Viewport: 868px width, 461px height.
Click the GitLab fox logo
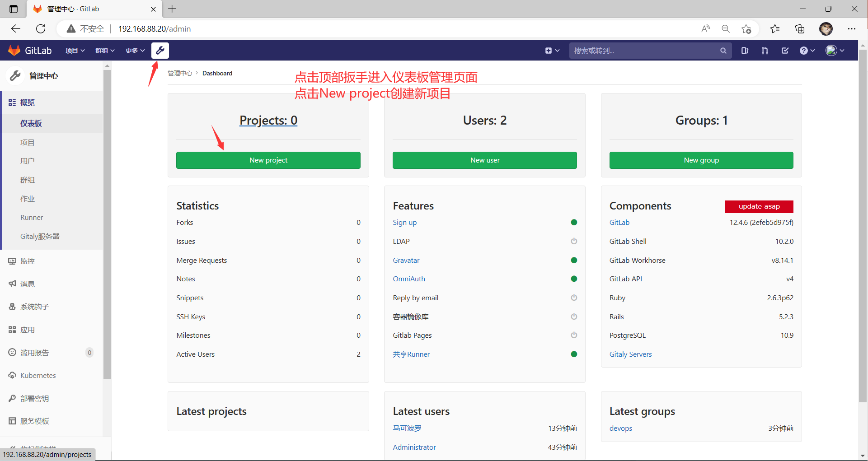click(x=14, y=51)
